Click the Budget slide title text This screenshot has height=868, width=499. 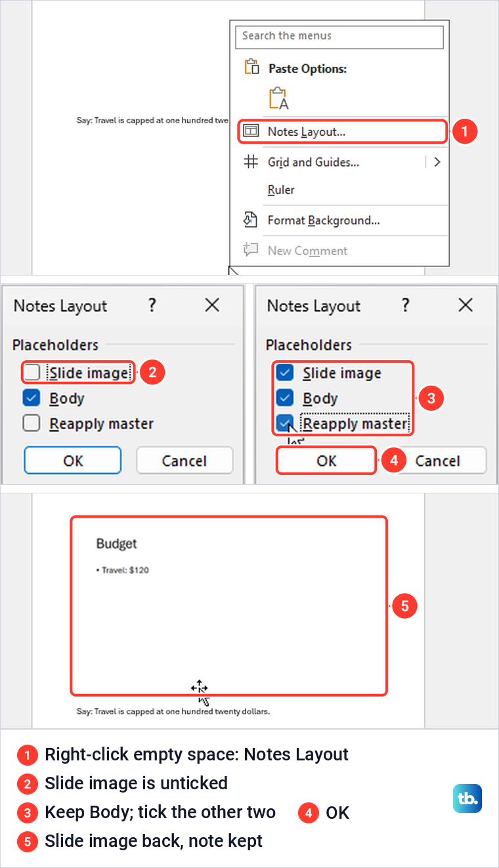click(x=117, y=544)
